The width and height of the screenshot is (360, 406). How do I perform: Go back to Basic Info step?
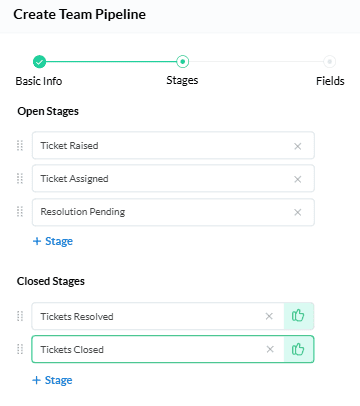pyautogui.click(x=39, y=62)
